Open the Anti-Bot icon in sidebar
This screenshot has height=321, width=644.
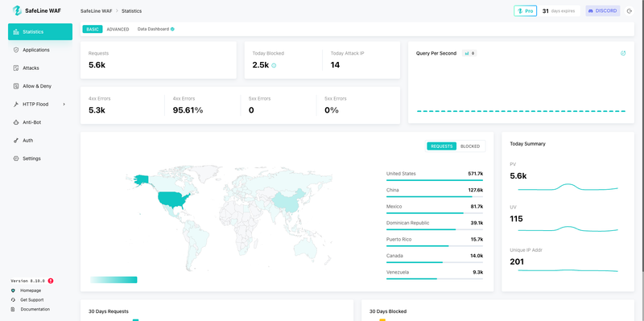coord(16,122)
